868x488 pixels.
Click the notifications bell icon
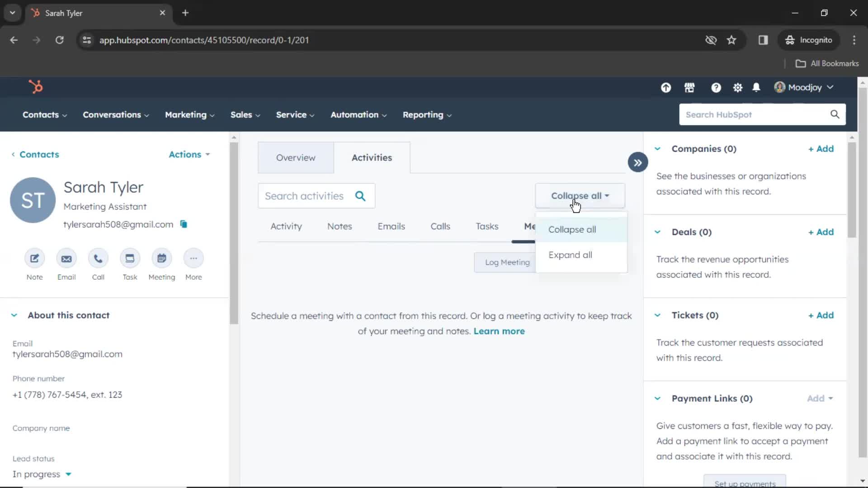(756, 87)
